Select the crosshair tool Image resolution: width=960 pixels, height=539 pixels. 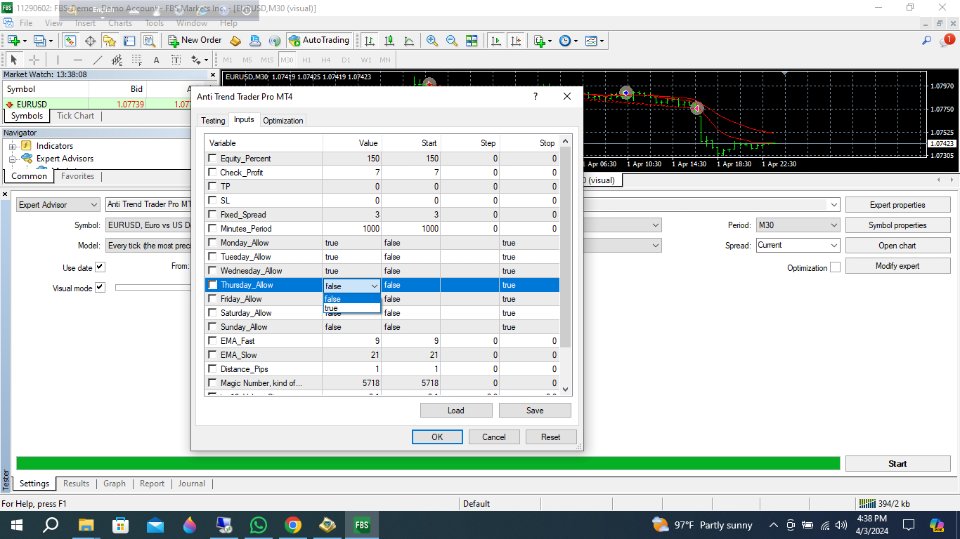[x=34, y=59]
